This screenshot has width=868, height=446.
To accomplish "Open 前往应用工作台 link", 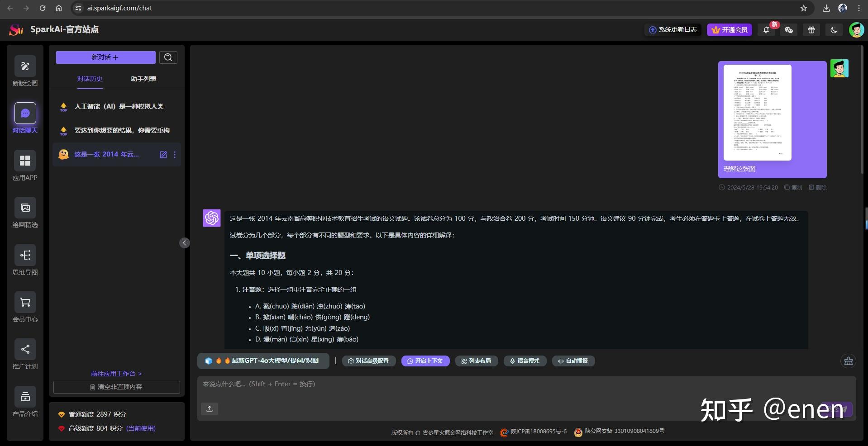I will click(116, 374).
